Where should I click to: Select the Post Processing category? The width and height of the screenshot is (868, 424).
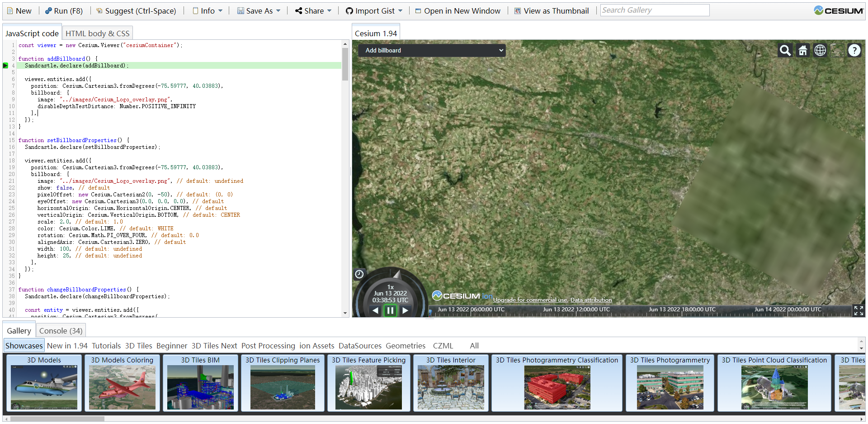268,346
